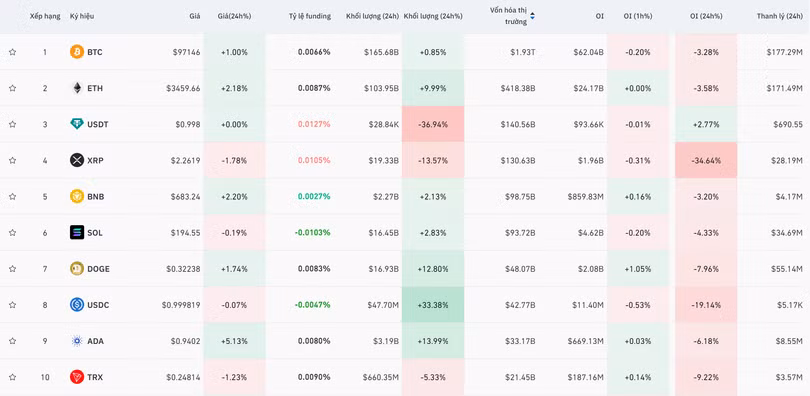Screen dimensions: 810x396
Task: Click the TRON TRX logo
Action: (77, 377)
